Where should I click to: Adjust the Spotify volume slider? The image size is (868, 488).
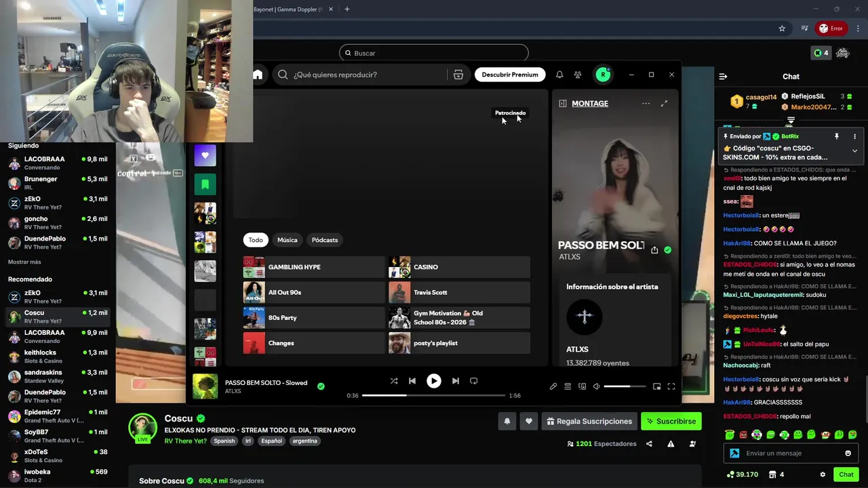point(625,386)
